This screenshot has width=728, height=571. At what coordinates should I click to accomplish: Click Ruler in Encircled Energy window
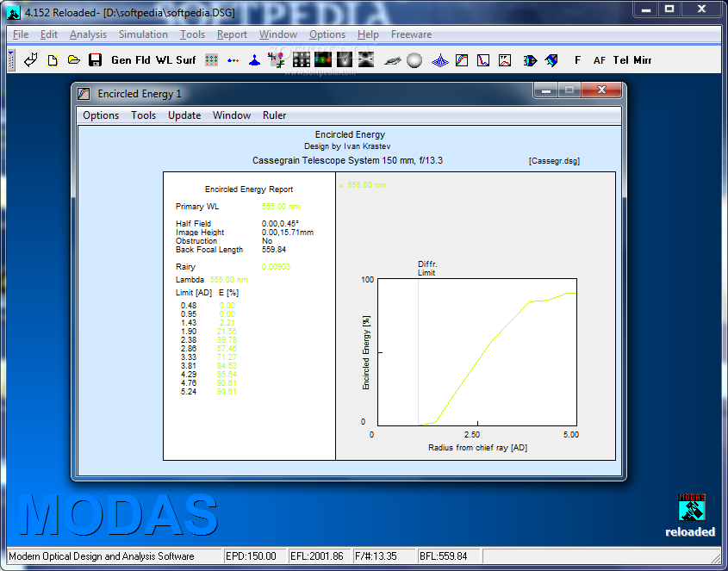pyautogui.click(x=274, y=115)
